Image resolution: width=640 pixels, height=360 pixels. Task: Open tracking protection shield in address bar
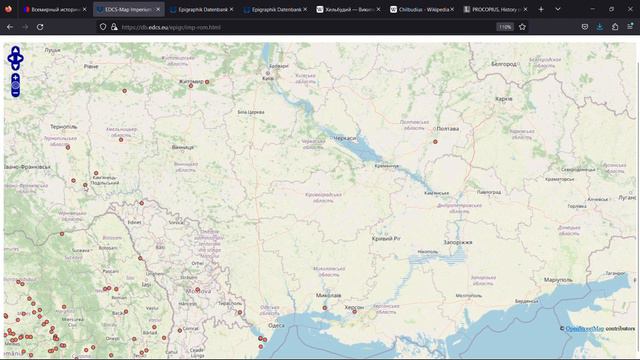click(103, 27)
